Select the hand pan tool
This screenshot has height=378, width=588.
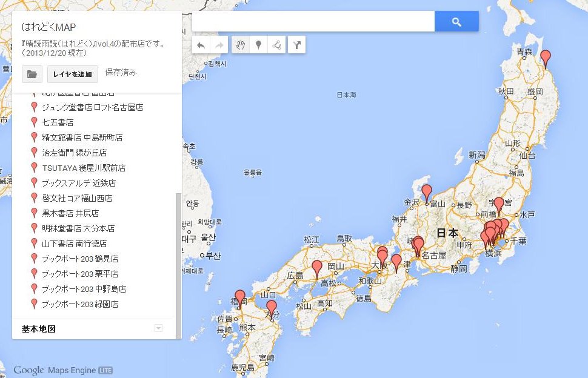[241, 45]
